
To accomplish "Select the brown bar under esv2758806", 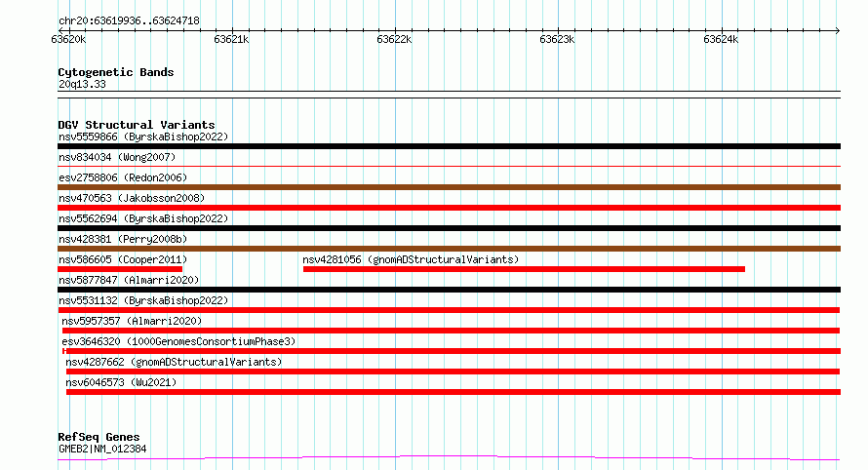I will (449, 187).
